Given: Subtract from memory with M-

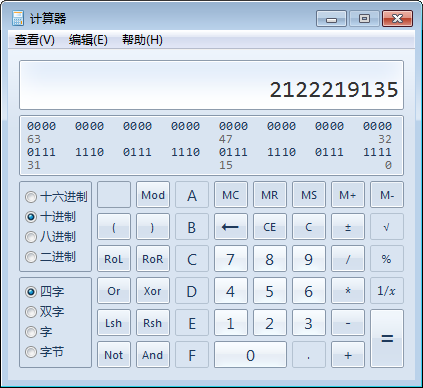Looking at the screenshot, I should coord(387,195).
